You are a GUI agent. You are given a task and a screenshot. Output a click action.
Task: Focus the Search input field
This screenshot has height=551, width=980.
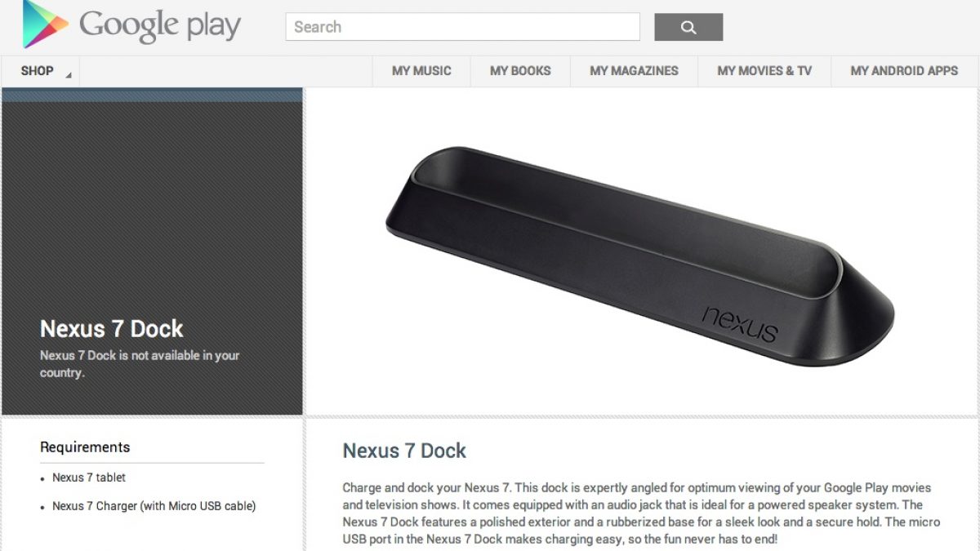(462, 27)
